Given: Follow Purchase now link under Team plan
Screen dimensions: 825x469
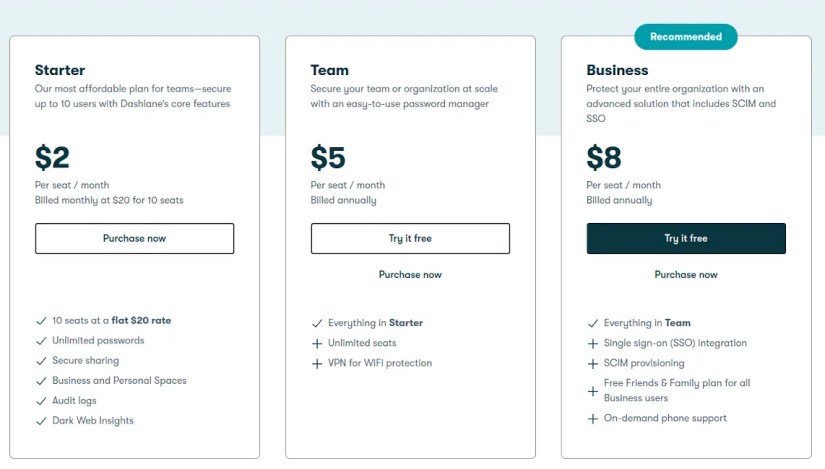Looking at the screenshot, I should pos(410,274).
